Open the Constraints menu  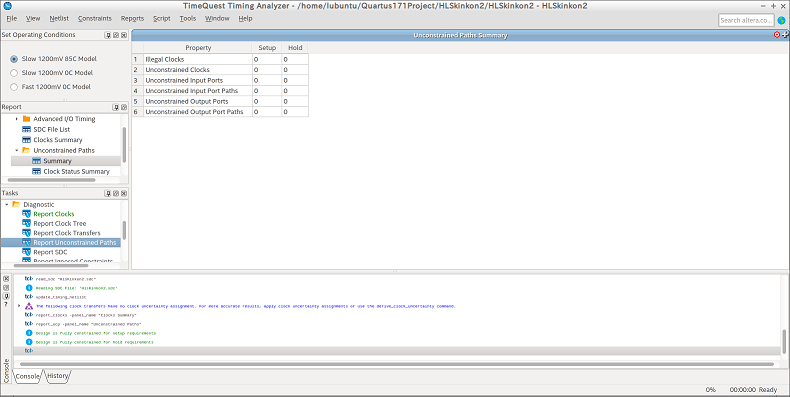95,19
